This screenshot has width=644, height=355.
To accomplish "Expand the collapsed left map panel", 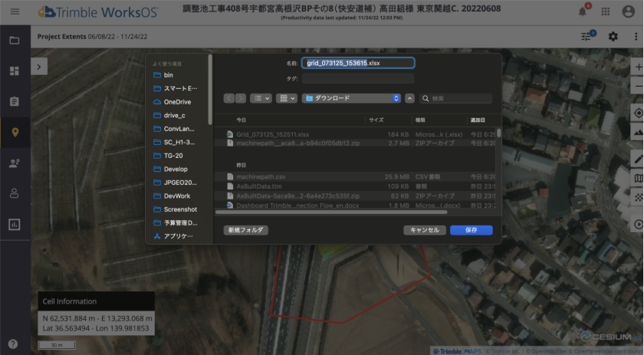I will pyautogui.click(x=39, y=67).
